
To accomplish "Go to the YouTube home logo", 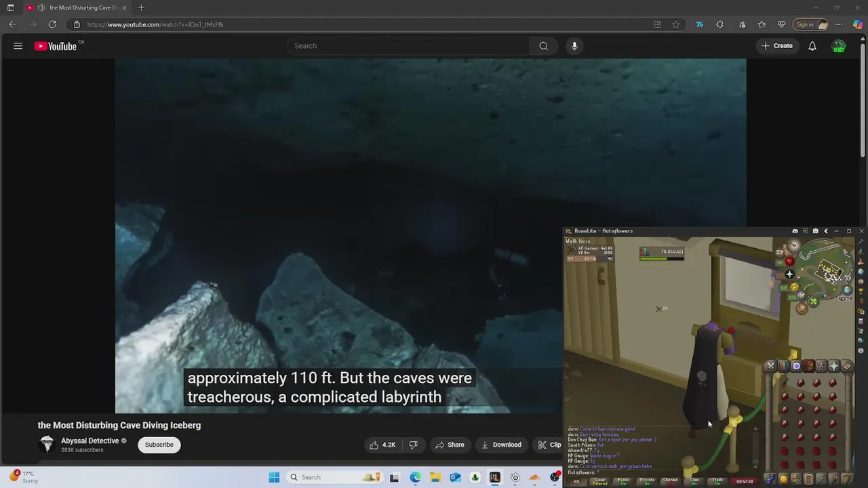I will pyautogui.click(x=56, y=46).
